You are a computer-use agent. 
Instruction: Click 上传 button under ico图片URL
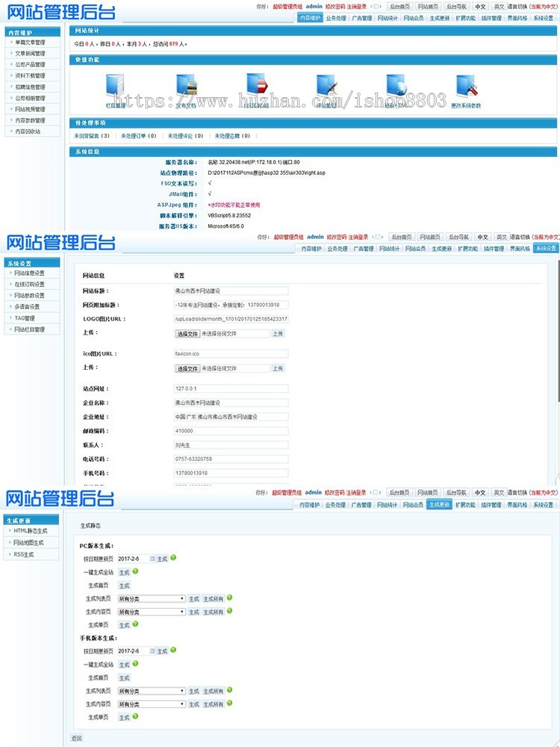(278, 368)
